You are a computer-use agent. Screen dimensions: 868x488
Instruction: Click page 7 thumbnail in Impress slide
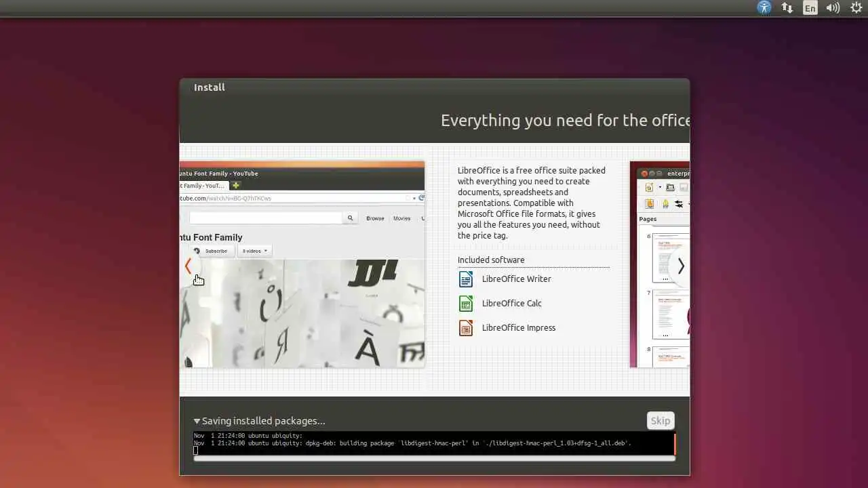(671, 314)
